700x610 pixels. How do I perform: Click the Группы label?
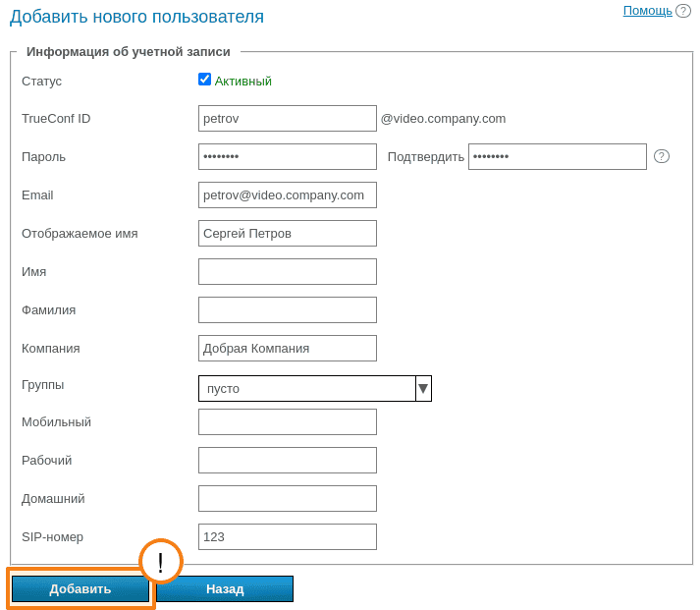click(43, 385)
